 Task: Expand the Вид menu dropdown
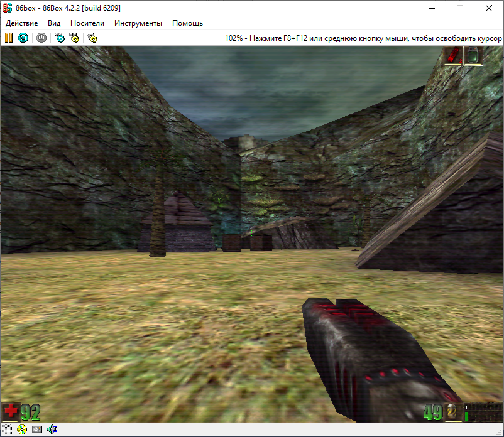53,23
